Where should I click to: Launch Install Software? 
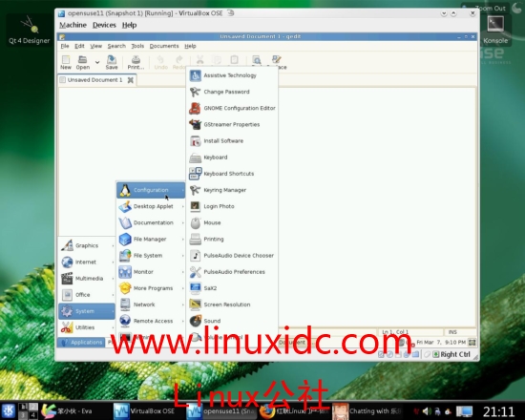232,141
